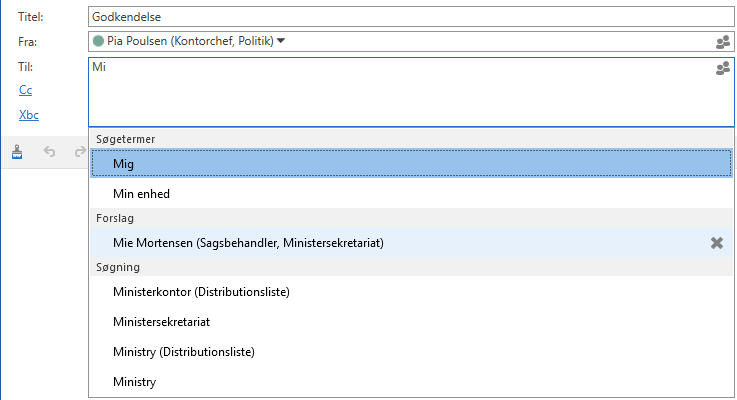Open the Cc field link
Screen dimensions: 737x400
point(25,90)
